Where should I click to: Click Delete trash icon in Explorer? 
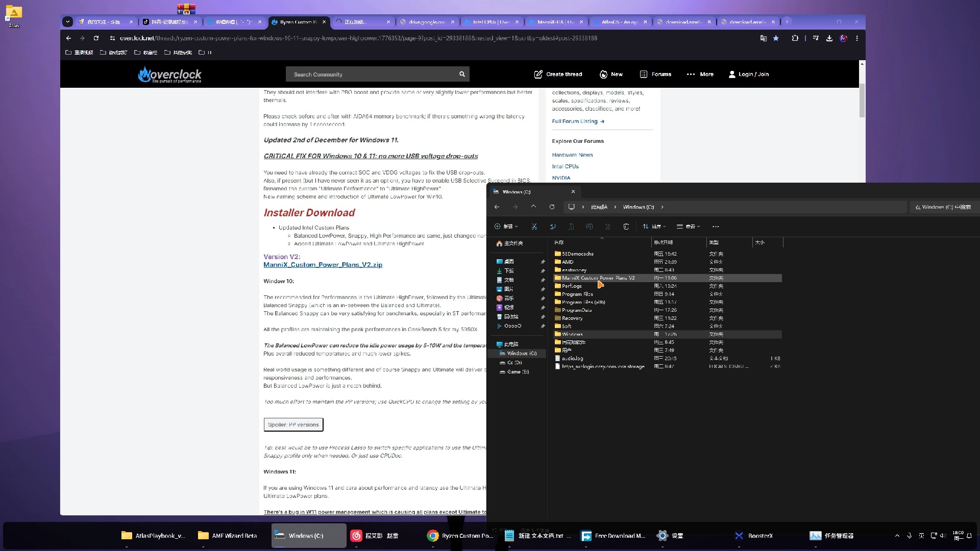pyautogui.click(x=626, y=227)
